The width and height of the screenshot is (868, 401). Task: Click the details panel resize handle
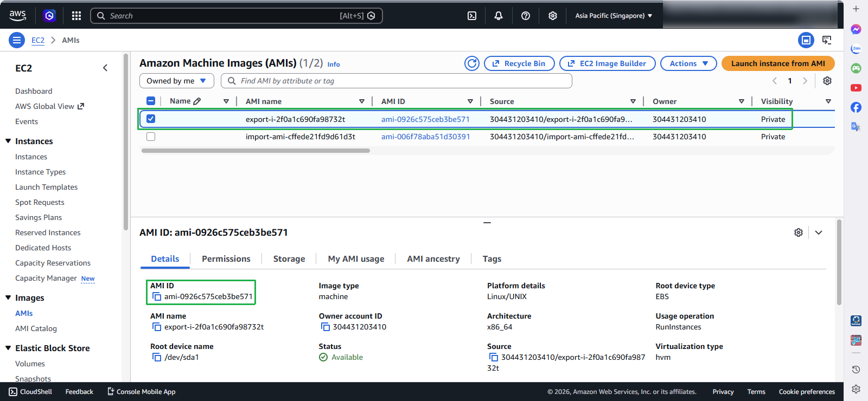487,222
